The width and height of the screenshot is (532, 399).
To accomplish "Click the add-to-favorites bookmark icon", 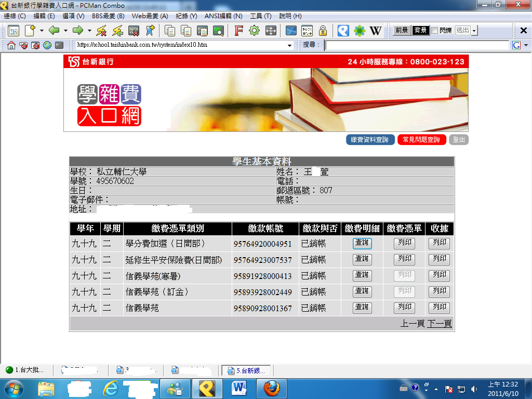I will (x=151, y=31).
